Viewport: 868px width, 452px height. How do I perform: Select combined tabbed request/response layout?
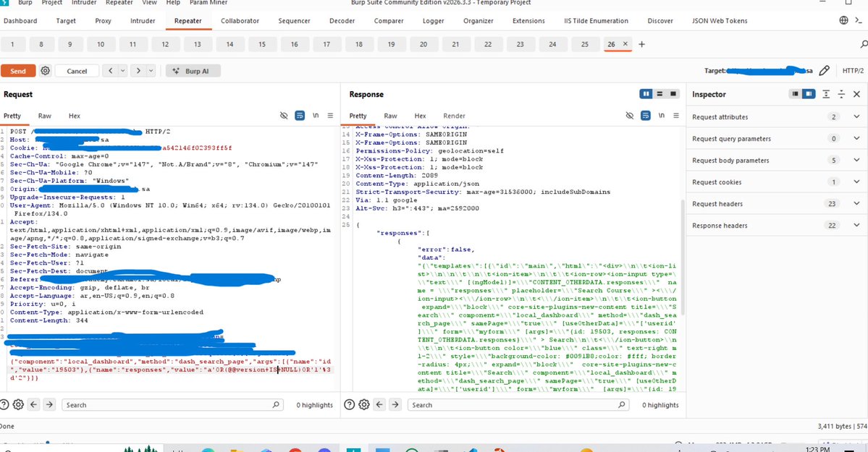673,94
